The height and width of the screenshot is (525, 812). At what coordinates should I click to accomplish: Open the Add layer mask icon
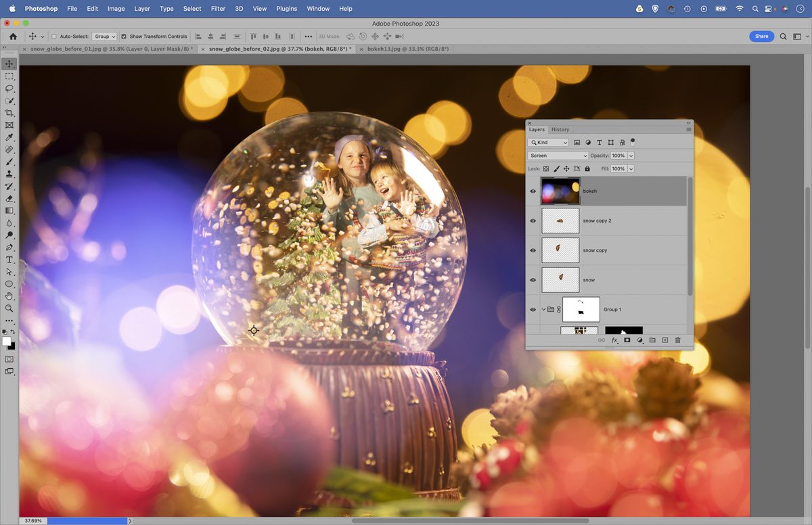point(627,340)
